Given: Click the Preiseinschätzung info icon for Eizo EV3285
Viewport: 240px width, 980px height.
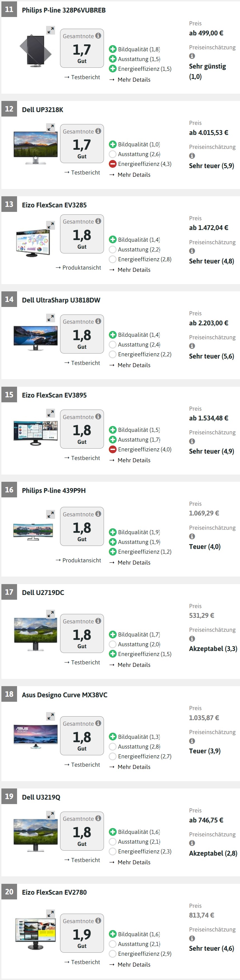Looking at the screenshot, I should (192, 251).
